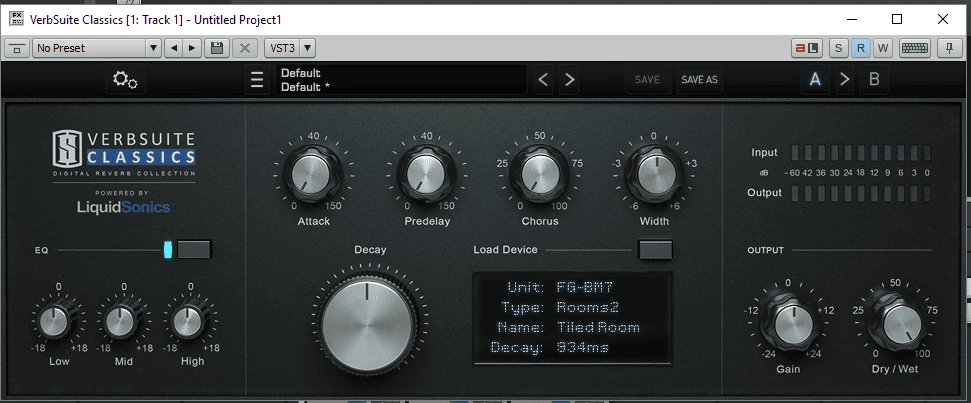The height and width of the screenshot is (403, 971).
Task: Click the VerbSuite Classics logo
Action: [x=124, y=152]
